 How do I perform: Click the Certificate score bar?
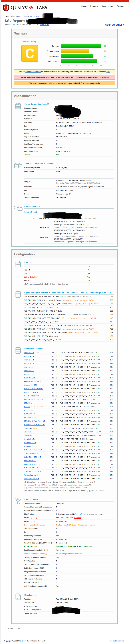coord(81,46)
